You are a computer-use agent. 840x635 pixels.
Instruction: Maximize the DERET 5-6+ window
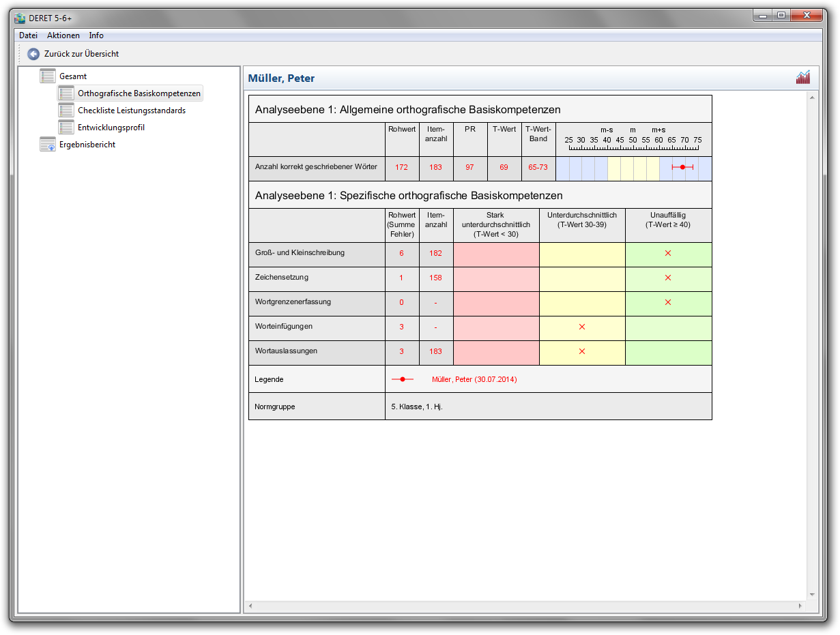781,15
